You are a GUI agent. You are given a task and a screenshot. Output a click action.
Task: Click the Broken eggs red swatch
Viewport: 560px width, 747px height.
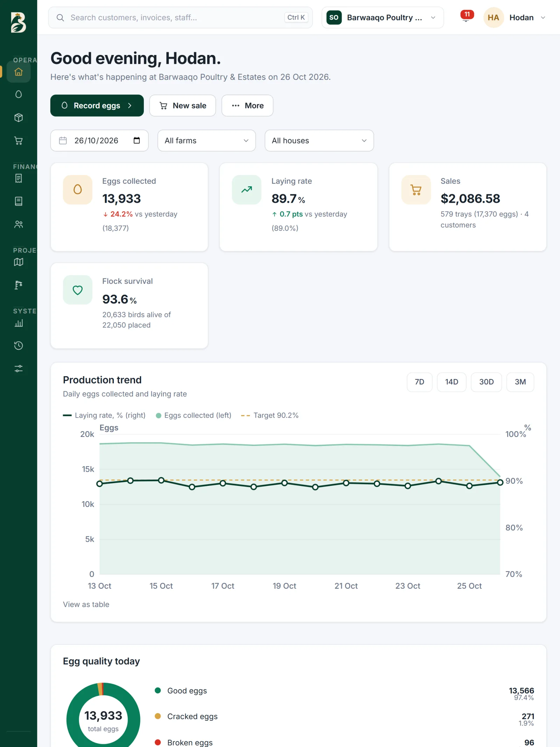click(x=158, y=742)
